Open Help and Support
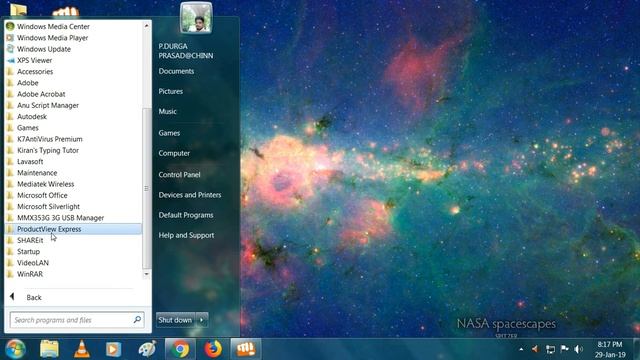 click(186, 236)
